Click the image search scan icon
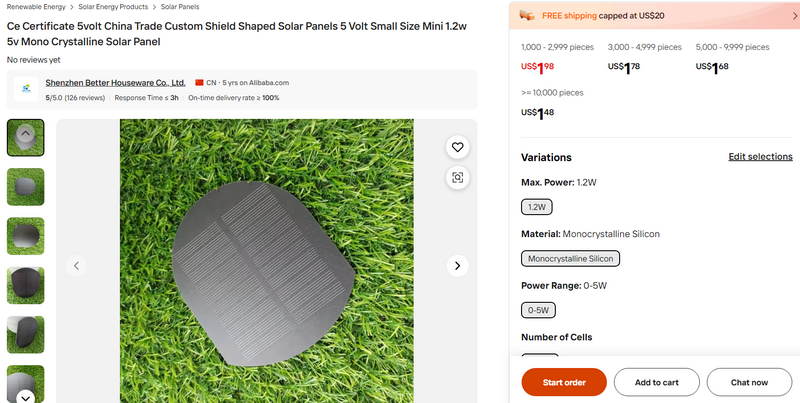Viewport: 800px width, 403px height. [457, 177]
